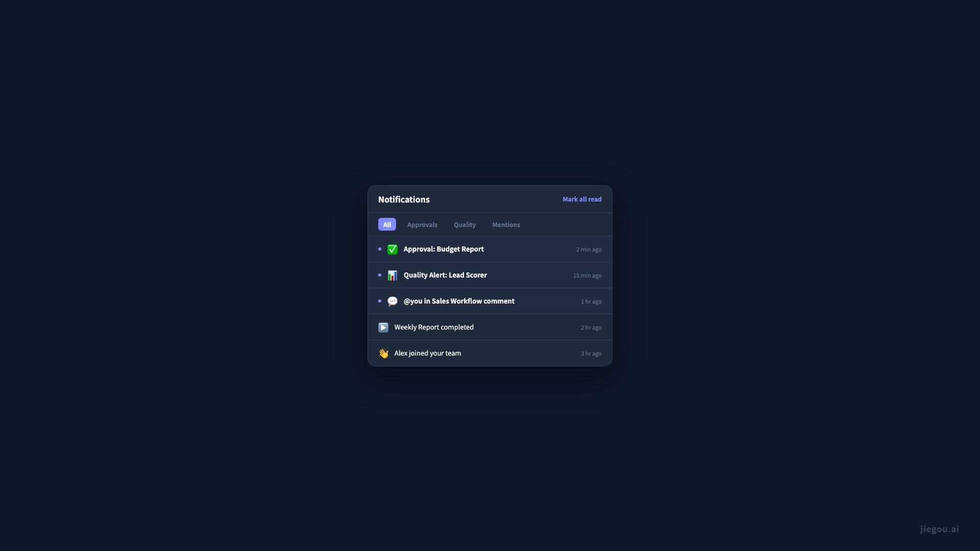
Task: Click unread dot beside Quality Alert
Action: pyautogui.click(x=380, y=275)
